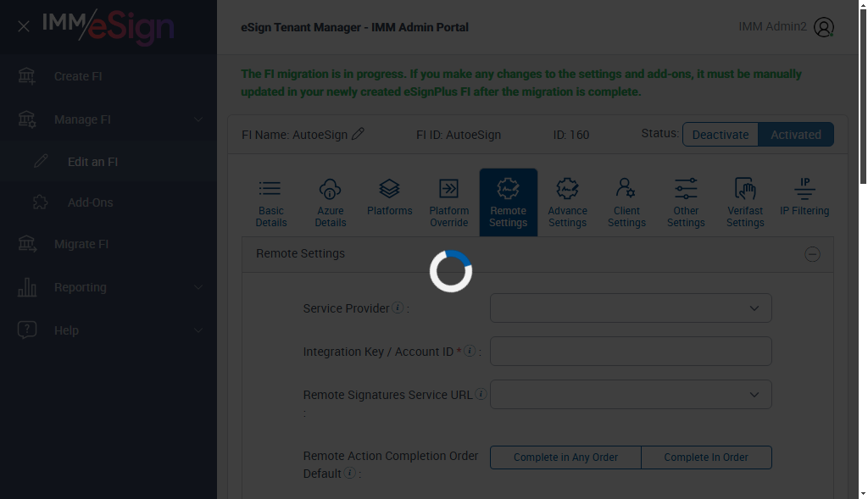Click the eSign Tenant Manager page title
868x499 pixels.
point(354,27)
